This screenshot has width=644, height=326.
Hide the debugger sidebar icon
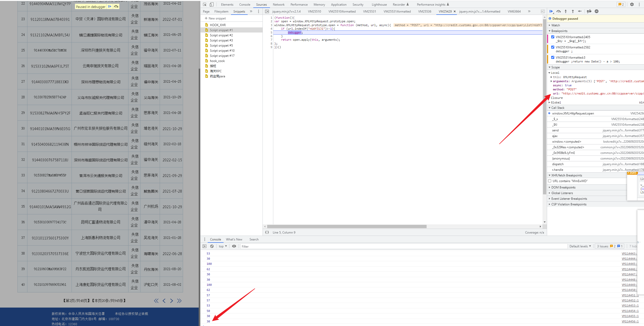pos(543,11)
